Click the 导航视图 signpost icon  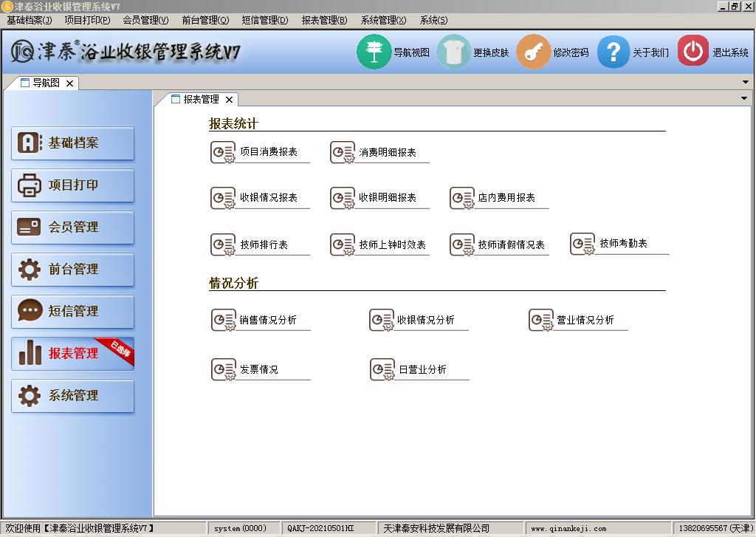pos(374,52)
